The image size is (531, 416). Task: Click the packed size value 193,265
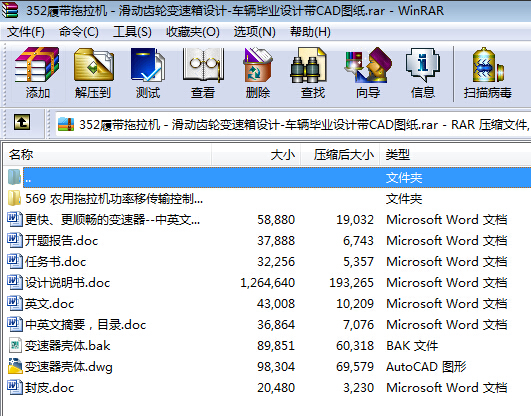352,283
